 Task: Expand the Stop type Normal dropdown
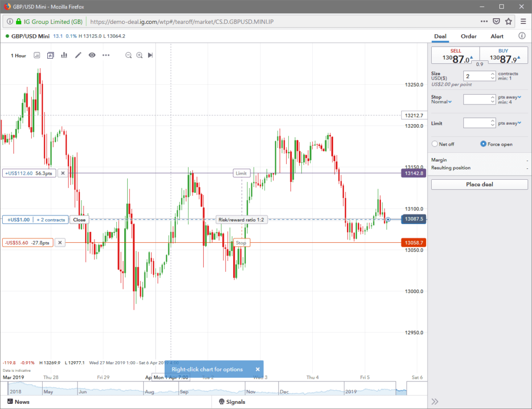pyautogui.click(x=441, y=102)
